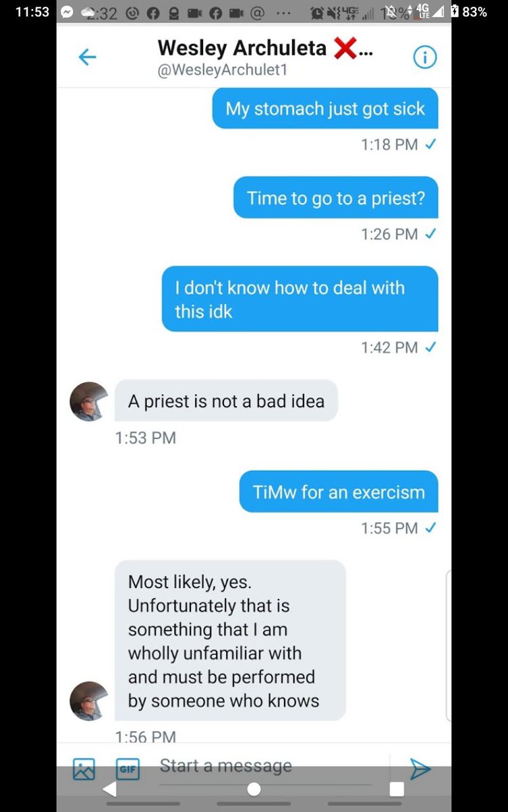This screenshot has width=508, height=812.
Task: Tap the @WesleyArchulet1 handle
Action: click(x=222, y=70)
